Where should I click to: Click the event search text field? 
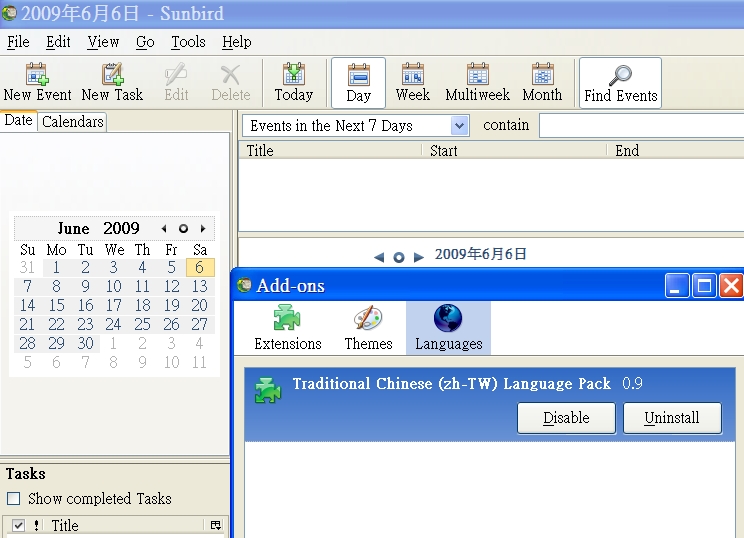642,126
